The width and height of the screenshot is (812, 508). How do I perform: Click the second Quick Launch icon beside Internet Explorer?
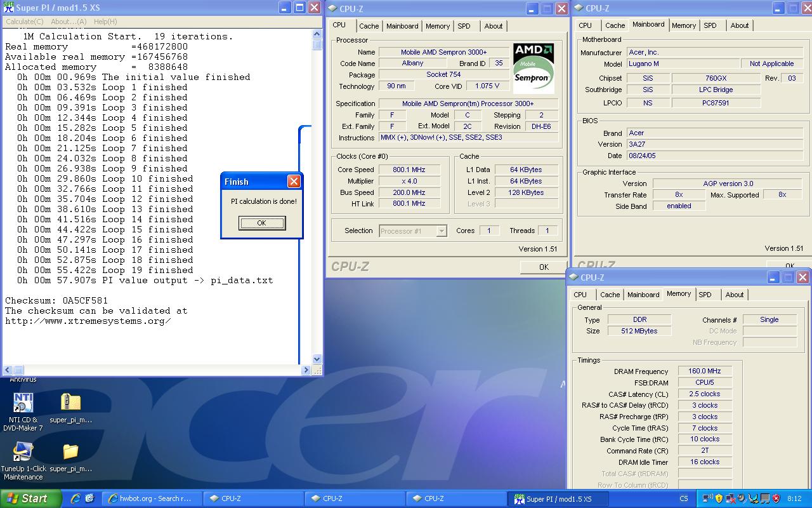(89, 498)
